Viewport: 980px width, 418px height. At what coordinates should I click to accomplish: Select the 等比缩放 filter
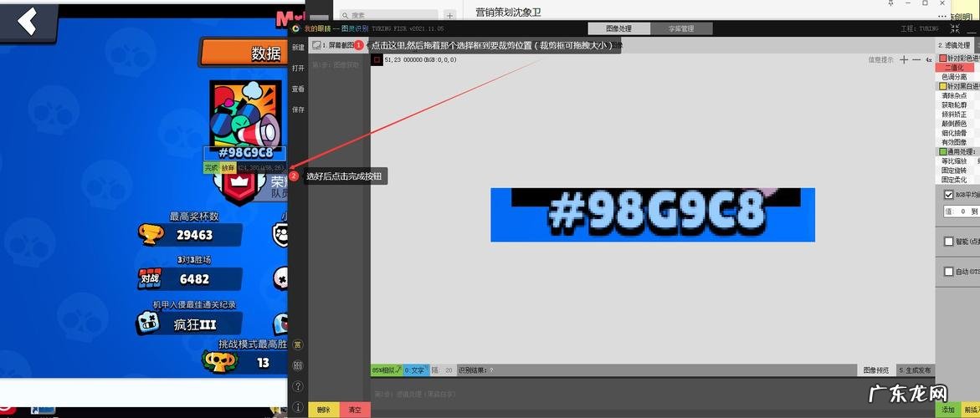(x=954, y=161)
